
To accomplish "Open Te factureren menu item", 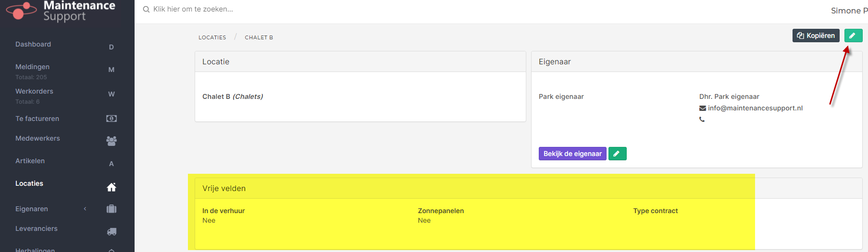I will point(37,119).
